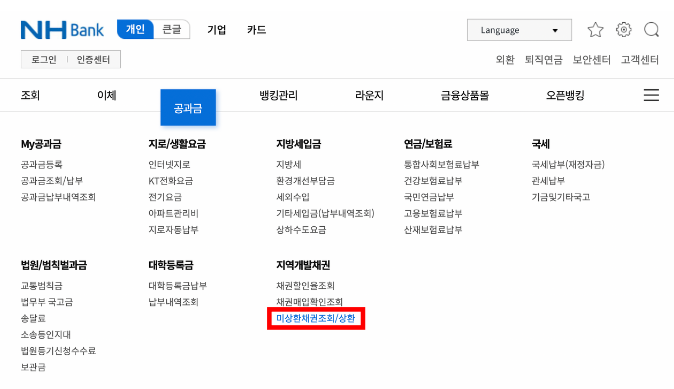674x389 pixels.
Task: Open the 인증센터 button
Action: coord(93,59)
